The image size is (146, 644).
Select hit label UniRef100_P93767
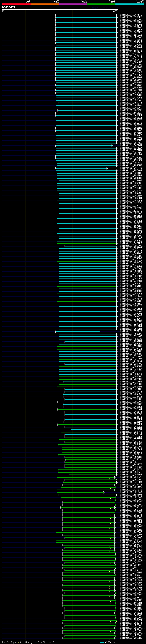pyautogui.click(x=131, y=67)
